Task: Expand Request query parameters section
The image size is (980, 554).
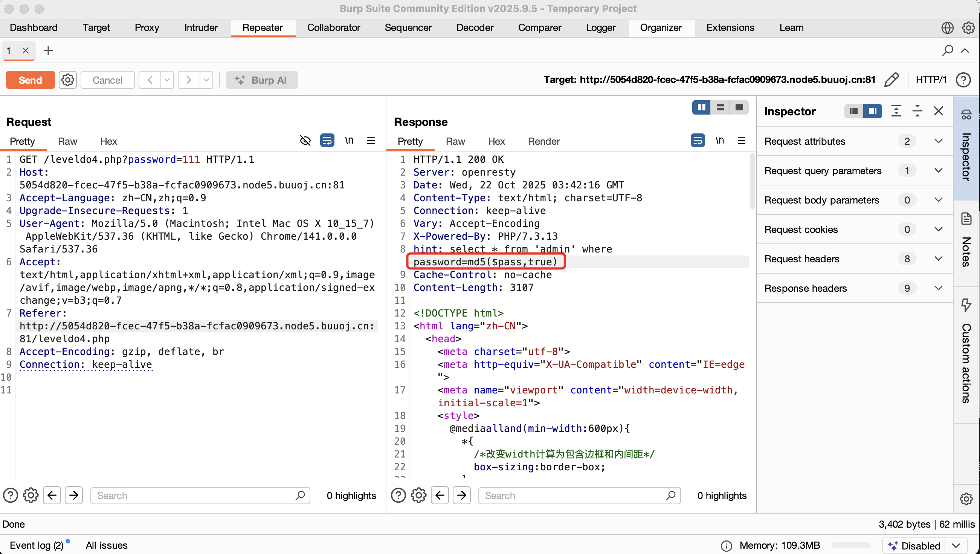Action: pyautogui.click(x=938, y=171)
